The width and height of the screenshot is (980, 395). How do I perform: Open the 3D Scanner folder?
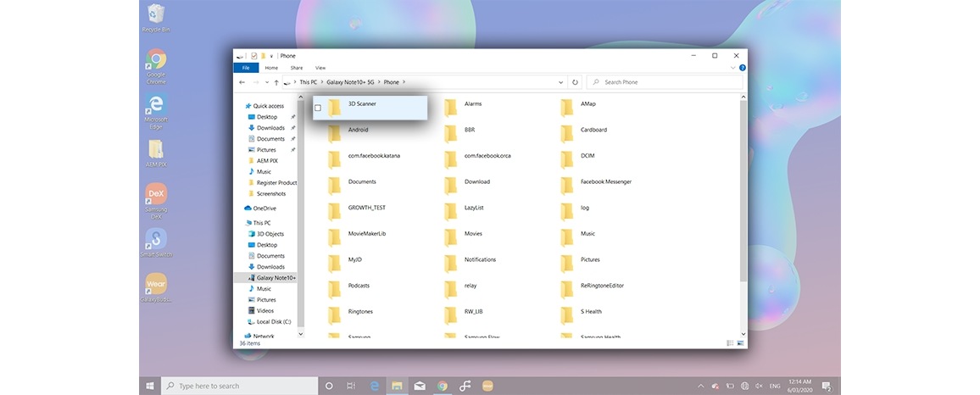coord(370,108)
